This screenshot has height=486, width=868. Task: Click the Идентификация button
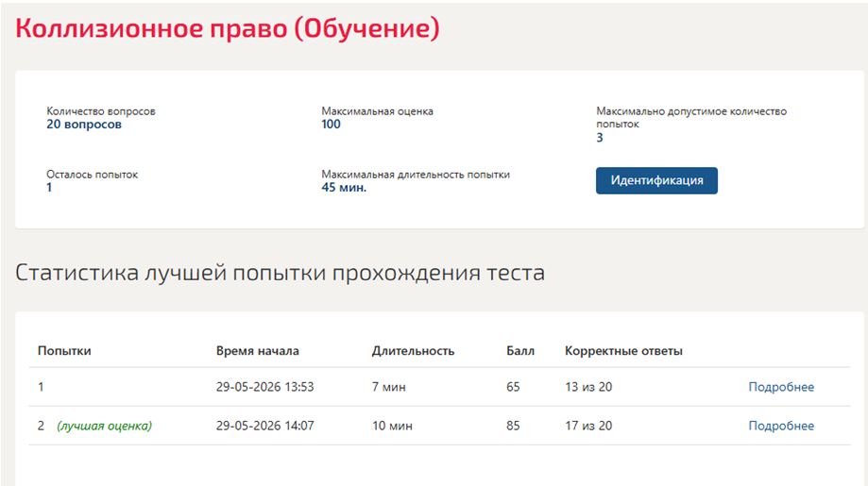click(656, 181)
